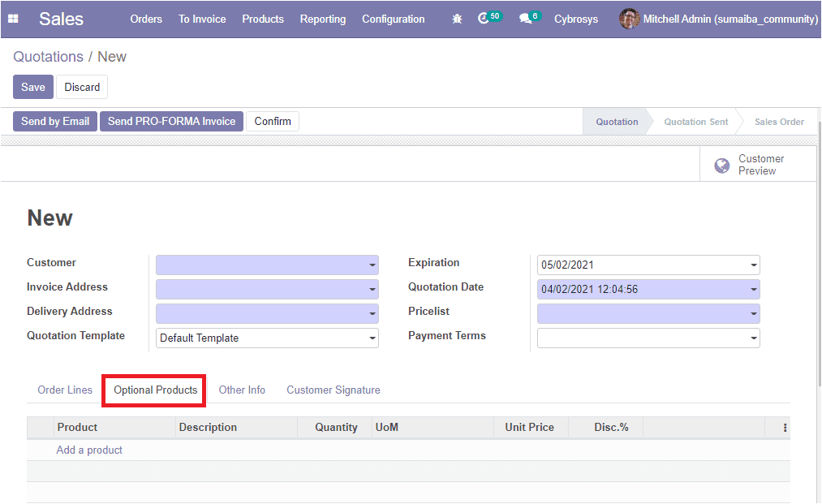This screenshot has width=822, height=504.
Task: Open column options kebab icon in table
Action: click(x=784, y=428)
